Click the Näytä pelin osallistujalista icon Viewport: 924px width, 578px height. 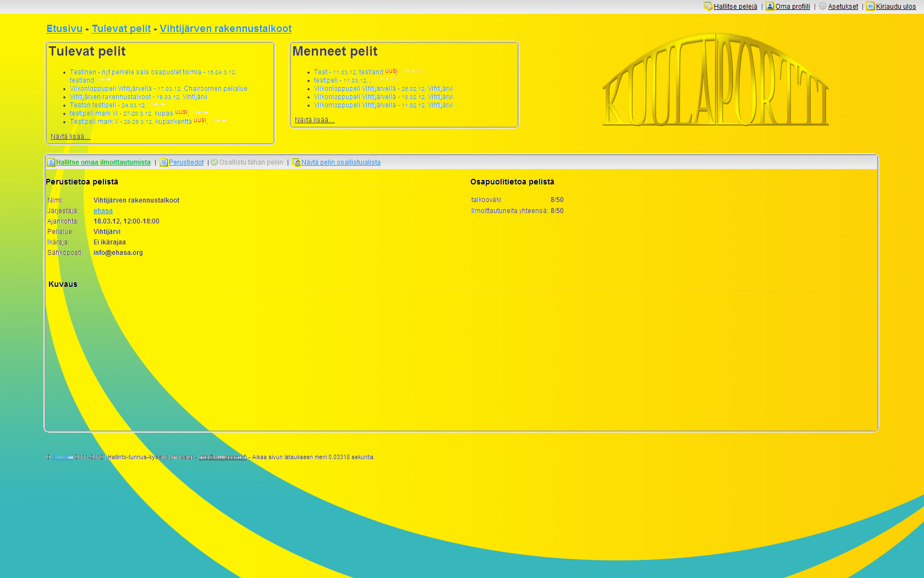coord(296,162)
